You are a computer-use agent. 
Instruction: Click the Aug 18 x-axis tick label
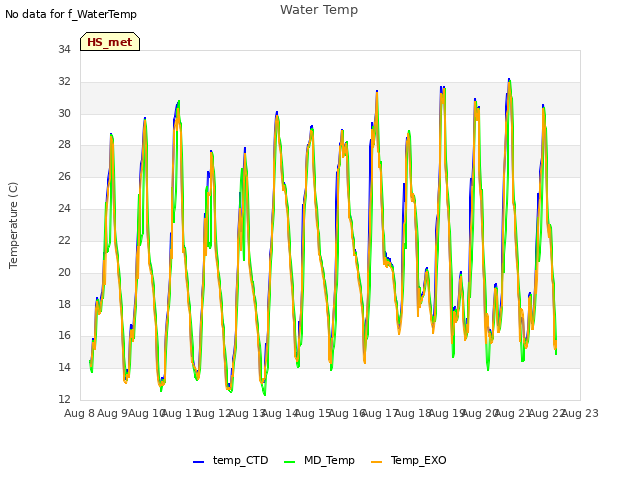click(x=413, y=413)
